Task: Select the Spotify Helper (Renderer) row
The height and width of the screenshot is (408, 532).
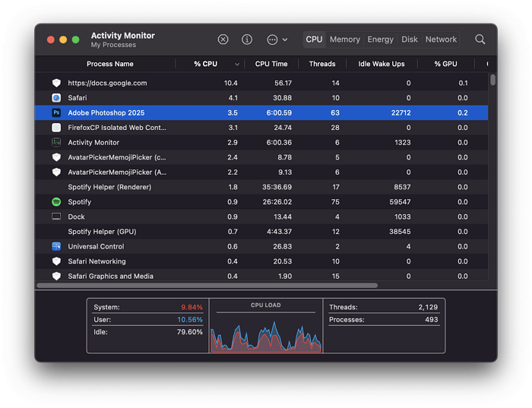Action: [261, 187]
